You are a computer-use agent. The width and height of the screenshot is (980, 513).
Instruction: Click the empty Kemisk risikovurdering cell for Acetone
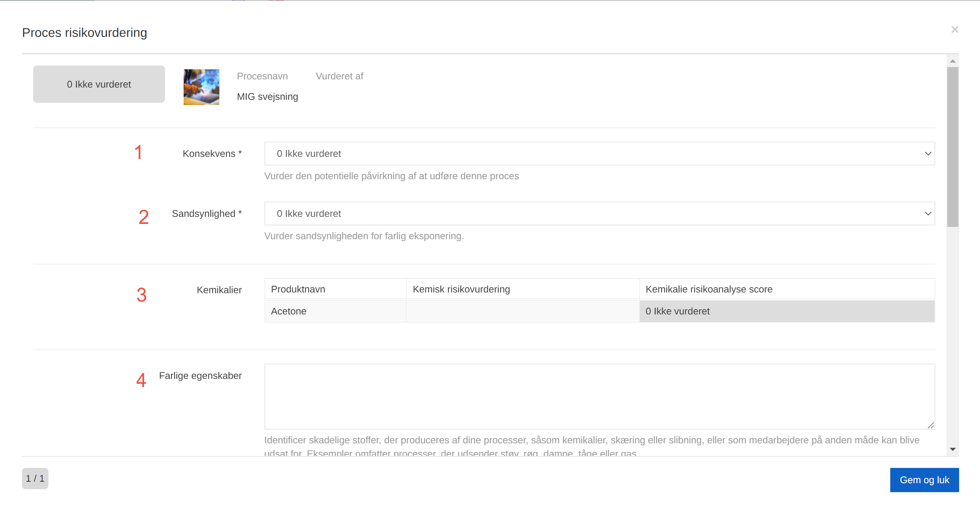coord(522,311)
